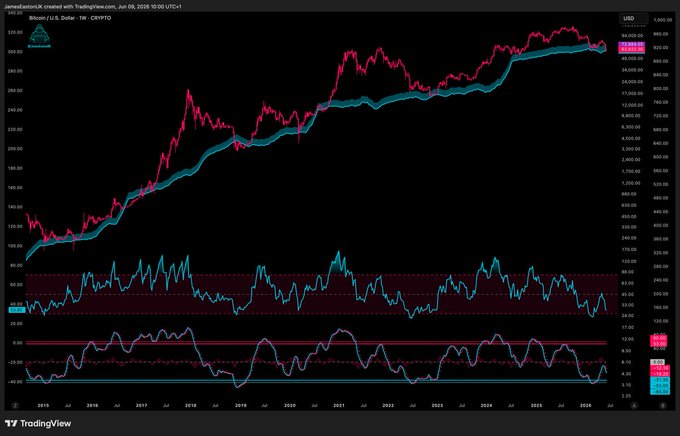Toggle the A auto-scale button
Viewport: 680px width, 436px height.
(x=634, y=406)
